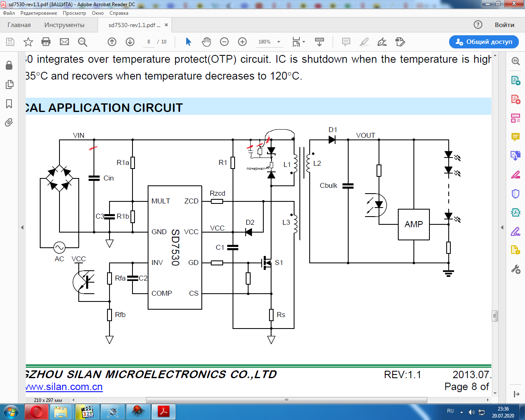Collapse the right tools pane arrow
The width and height of the screenshot is (525, 420).
pyautogui.click(x=502, y=227)
